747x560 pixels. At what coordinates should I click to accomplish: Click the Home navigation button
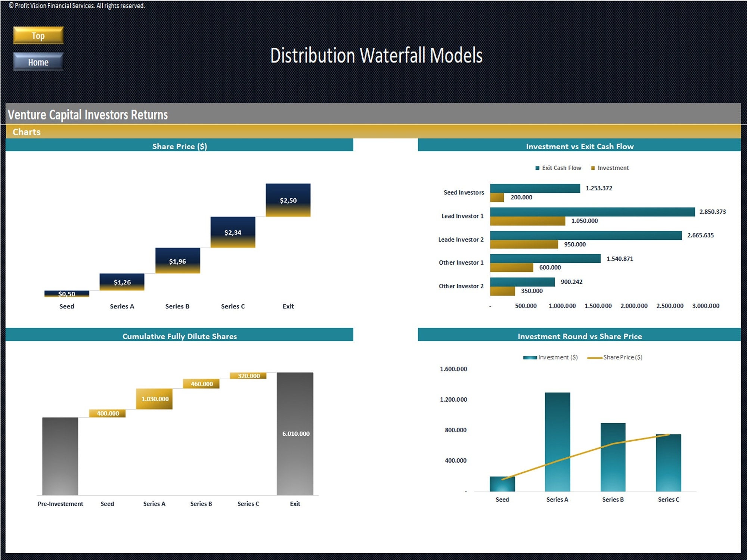click(37, 62)
